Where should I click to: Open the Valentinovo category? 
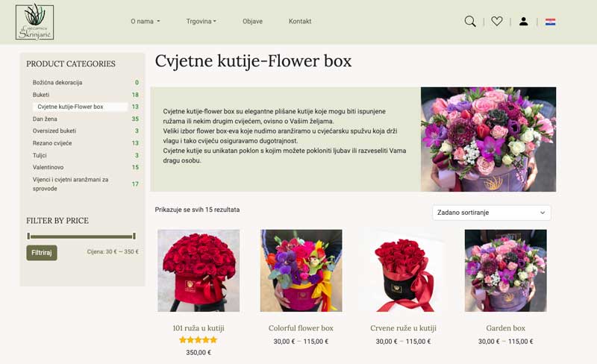click(49, 167)
